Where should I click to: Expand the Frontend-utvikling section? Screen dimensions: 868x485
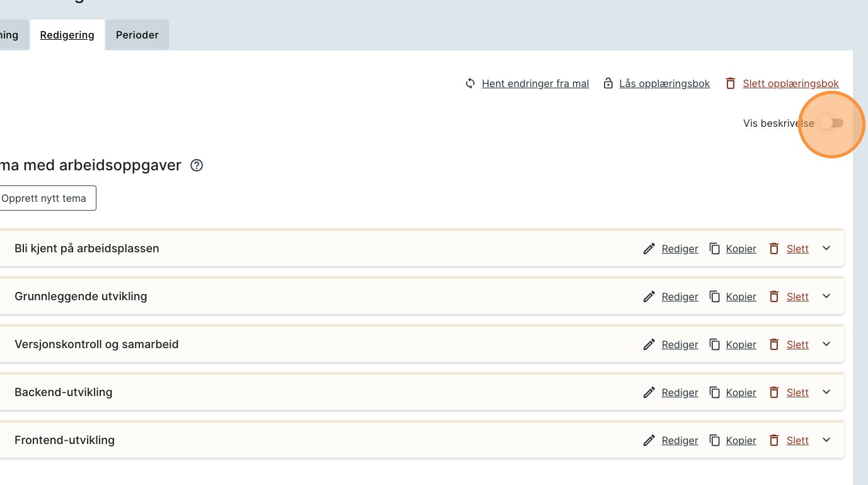click(x=826, y=440)
